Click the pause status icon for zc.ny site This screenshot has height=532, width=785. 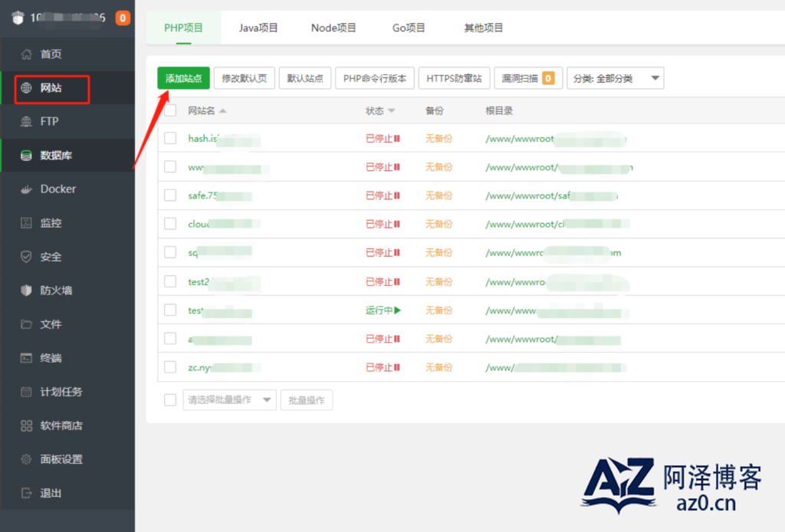tap(397, 367)
